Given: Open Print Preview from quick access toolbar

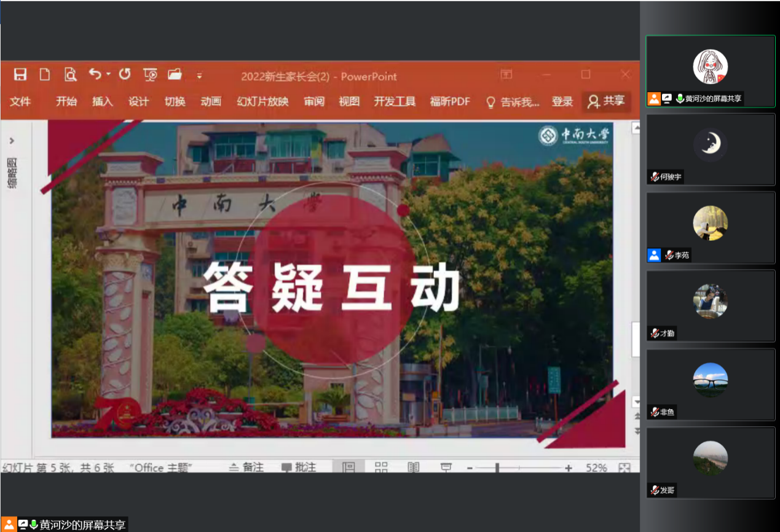Looking at the screenshot, I should (71, 75).
